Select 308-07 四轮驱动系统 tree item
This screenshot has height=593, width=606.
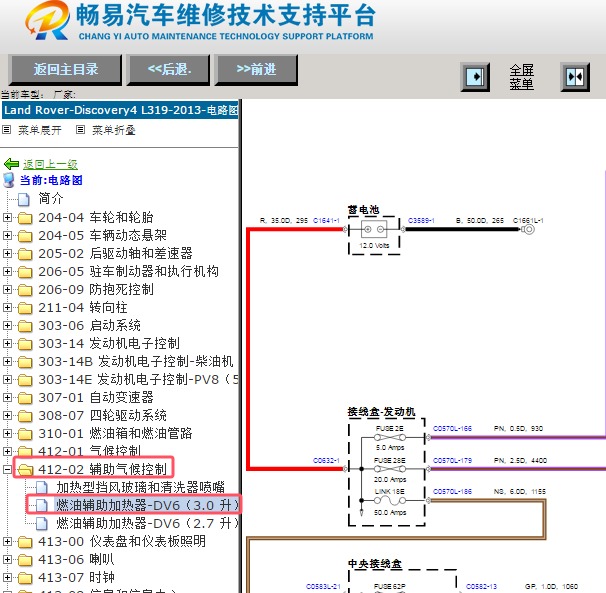pyautogui.click(x=102, y=416)
